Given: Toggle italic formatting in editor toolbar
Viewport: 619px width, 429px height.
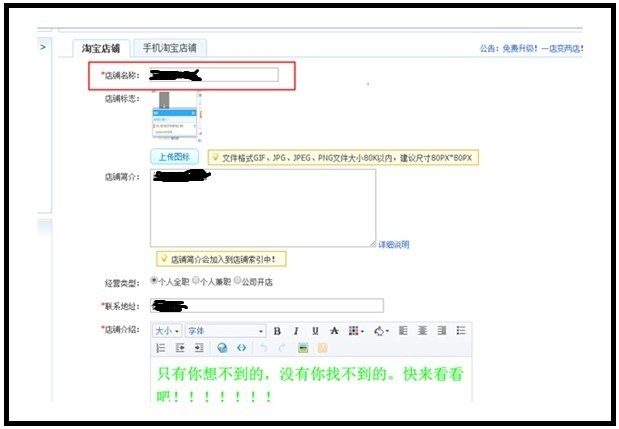Looking at the screenshot, I should click(296, 331).
